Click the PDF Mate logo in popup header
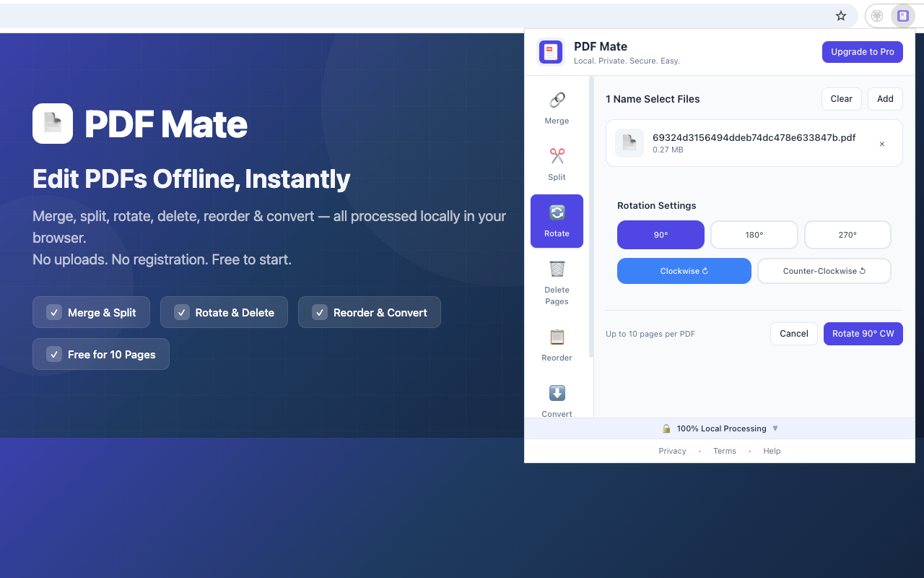The image size is (924, 578). click(552, 52)
